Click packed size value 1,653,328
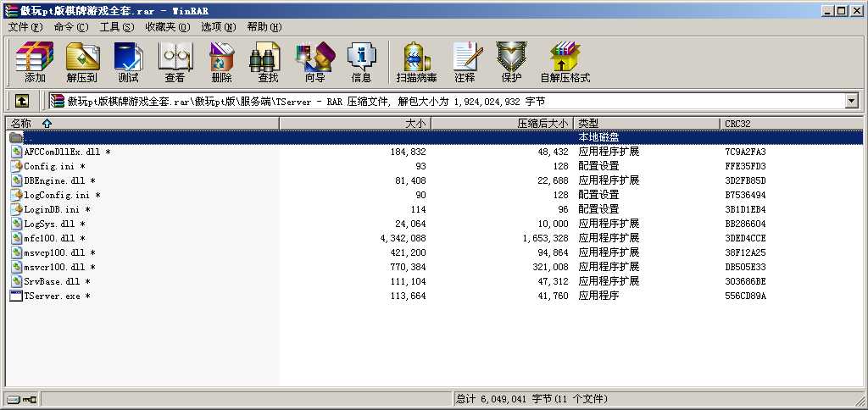Screen dimensions: 868x410 (x=545, y=238)
